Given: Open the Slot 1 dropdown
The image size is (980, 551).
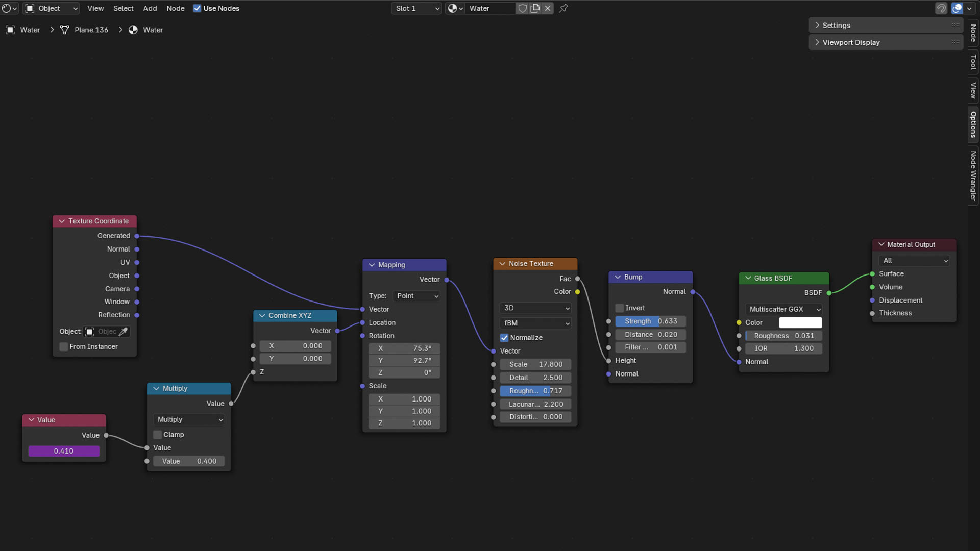Looking at the screenshot, I should click(x=416, y=8).
